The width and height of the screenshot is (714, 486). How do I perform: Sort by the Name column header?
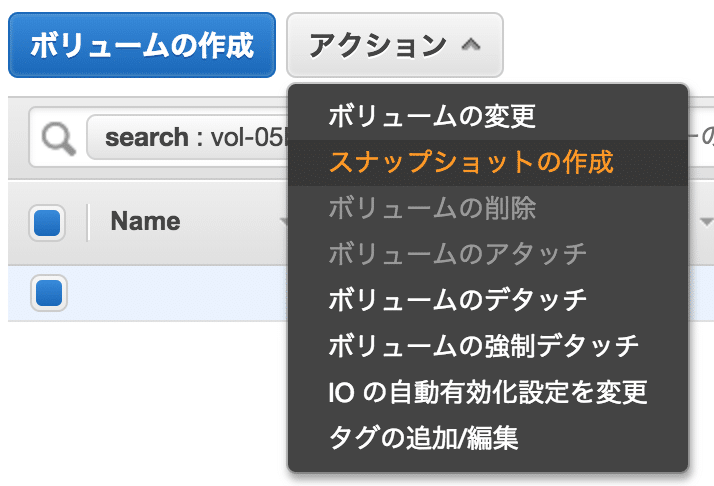point(145,221)
